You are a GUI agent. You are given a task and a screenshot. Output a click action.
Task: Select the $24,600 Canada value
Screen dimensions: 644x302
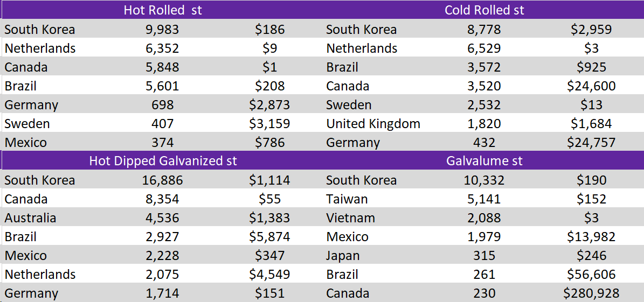(x=591, y=86)
